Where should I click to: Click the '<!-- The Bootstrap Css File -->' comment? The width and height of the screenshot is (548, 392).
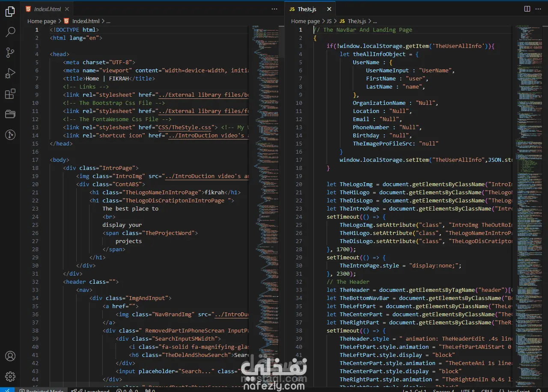113,103
